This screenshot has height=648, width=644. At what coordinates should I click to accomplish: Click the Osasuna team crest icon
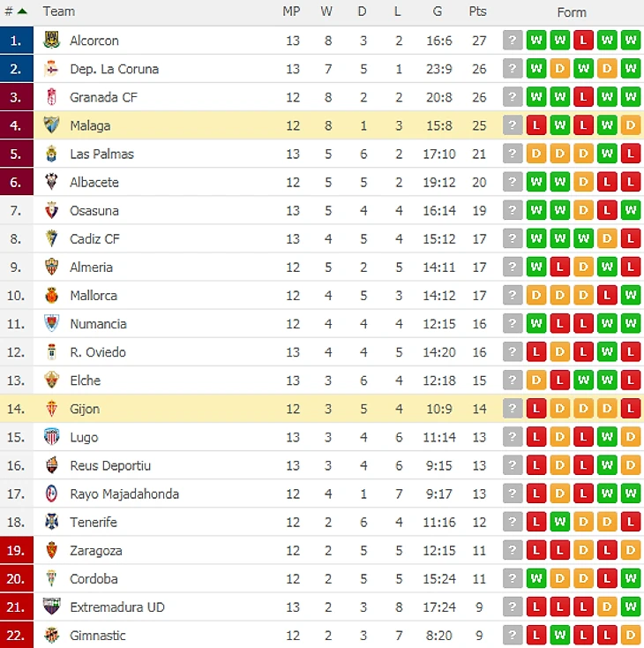[51, 210]
